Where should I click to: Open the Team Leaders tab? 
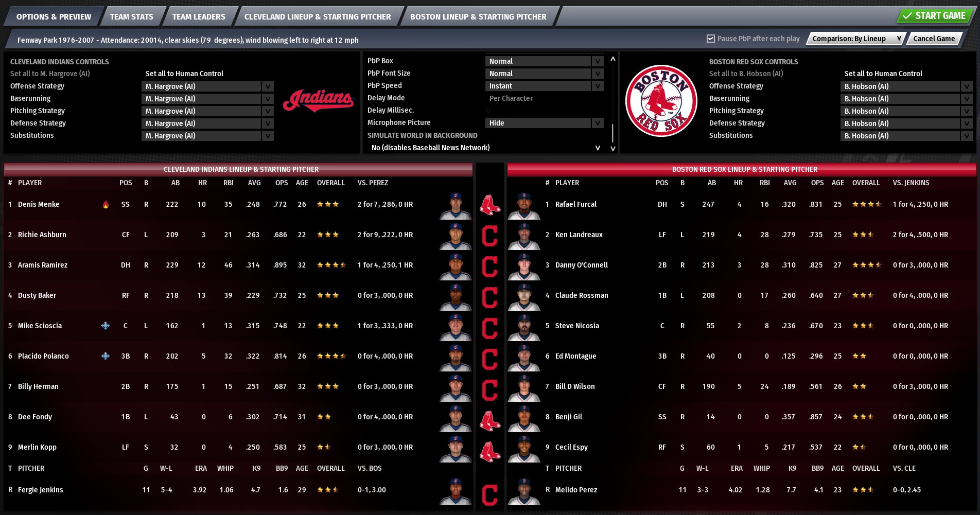pos(199,16)
